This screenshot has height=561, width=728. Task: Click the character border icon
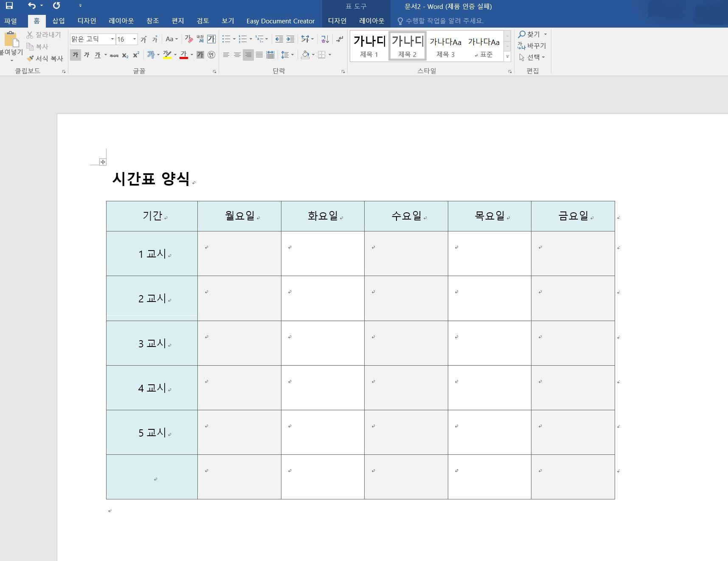[x=211, y=39]
